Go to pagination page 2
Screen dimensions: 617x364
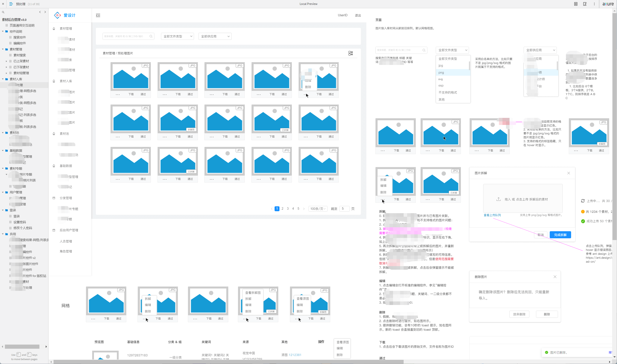(x=282, y=209)
